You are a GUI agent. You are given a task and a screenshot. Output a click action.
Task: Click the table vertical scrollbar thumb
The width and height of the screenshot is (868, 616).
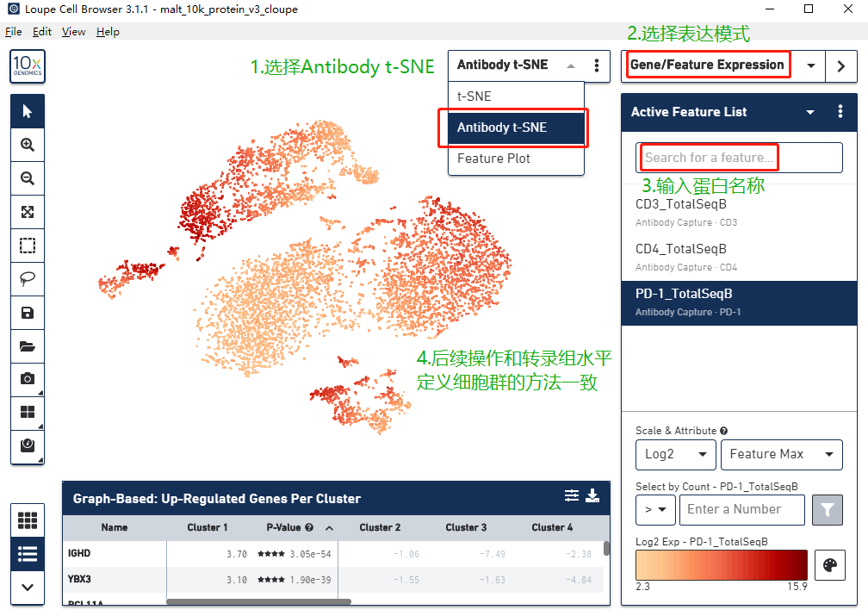tap(607, 549)
